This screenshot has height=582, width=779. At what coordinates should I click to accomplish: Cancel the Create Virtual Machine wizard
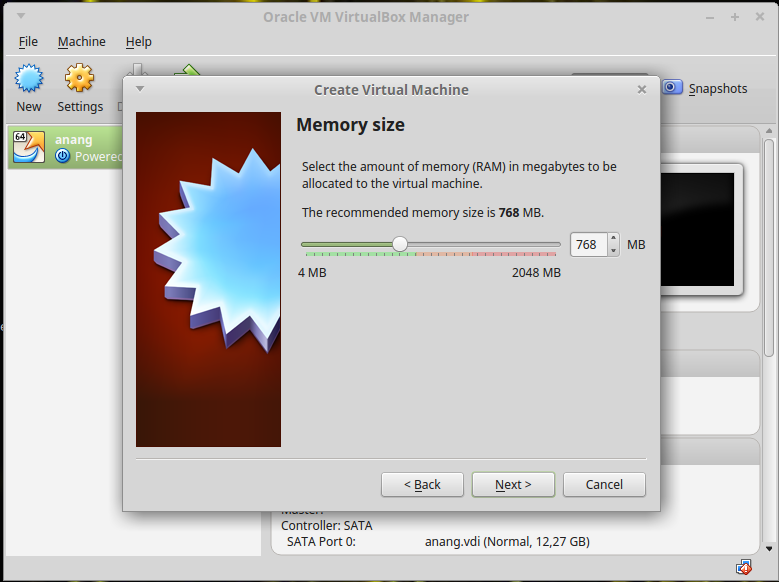pyautogui.click(x=604, y=485)
